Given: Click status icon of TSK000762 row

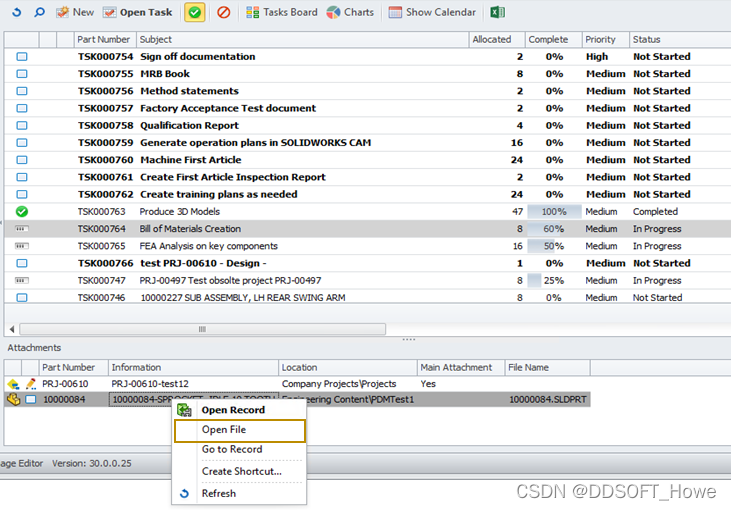Looking at the screenshot, I should [x=22, y=194].
